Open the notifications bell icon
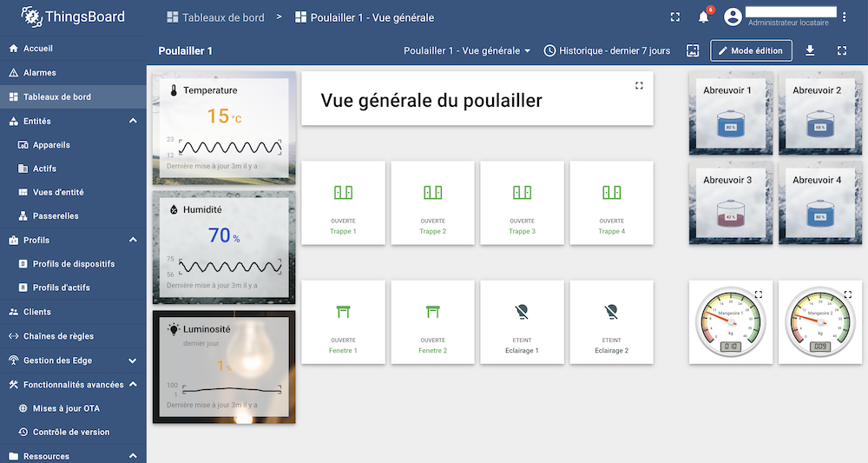The width and height of the screenshot is (868, 463). (704, 17)
